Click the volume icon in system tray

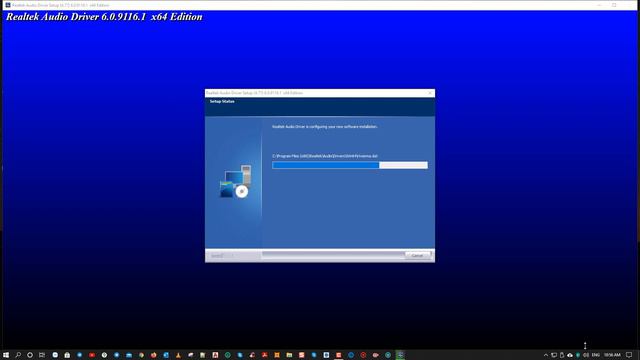[586, 355]
